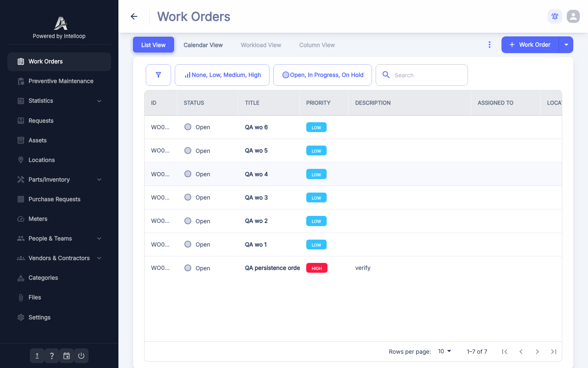Screen dimensions: 588x368
Task: Open the notifications bell
Action: pos(555,16)
